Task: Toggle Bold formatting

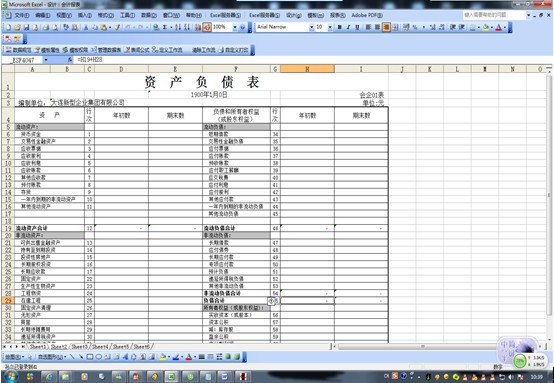Action: click(340, 27)
